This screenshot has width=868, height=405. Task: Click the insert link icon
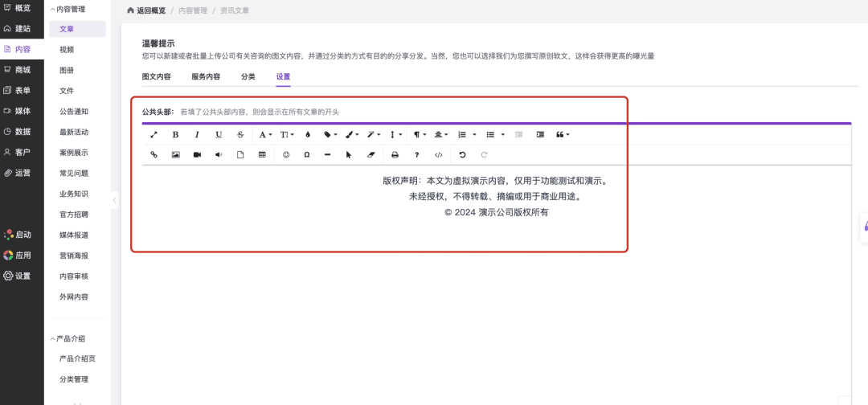pyautogui.click(x=154, y=155)
